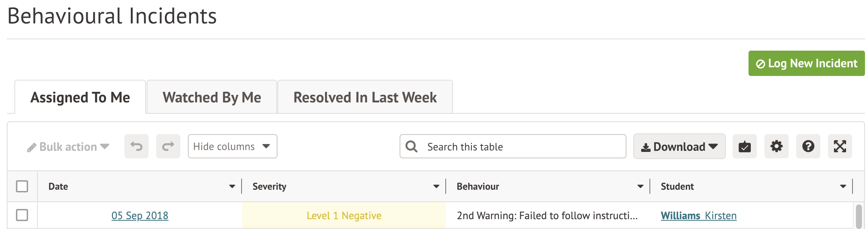The width and height of the screenshot is (868, 229).
Task: Open Resolved In Last Week tab
Action: [x=365, y=97]
